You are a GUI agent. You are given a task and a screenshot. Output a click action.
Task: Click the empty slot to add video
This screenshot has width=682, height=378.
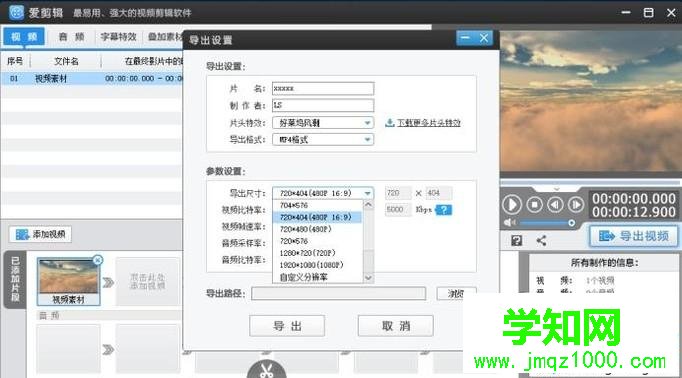147,281
